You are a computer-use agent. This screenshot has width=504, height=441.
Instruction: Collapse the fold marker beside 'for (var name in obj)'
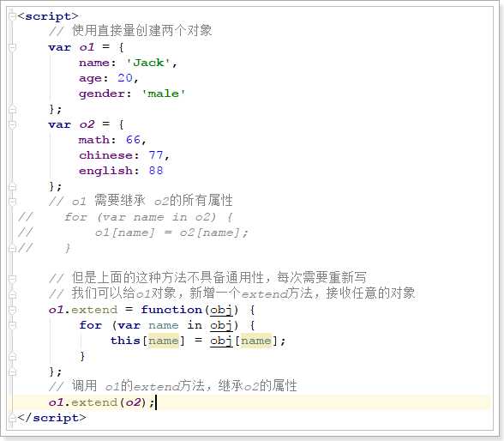point(12,325)
